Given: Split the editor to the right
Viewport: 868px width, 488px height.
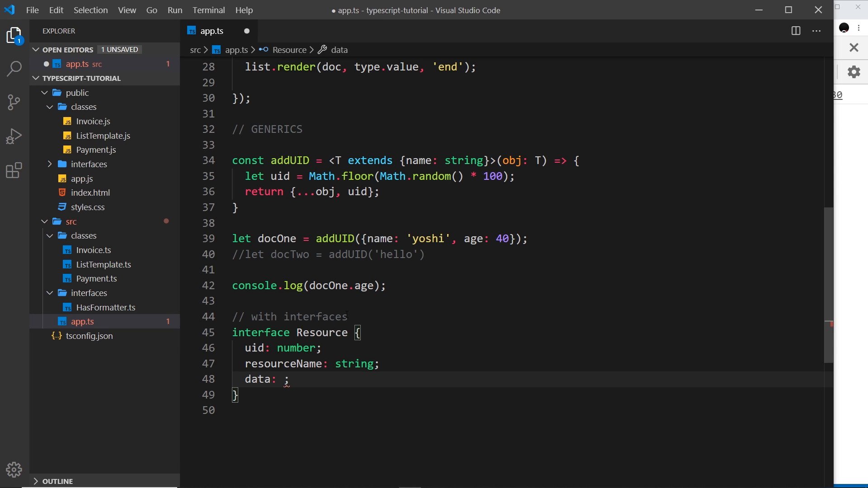Looking at the screenshot, I should [x=796, y=31].
